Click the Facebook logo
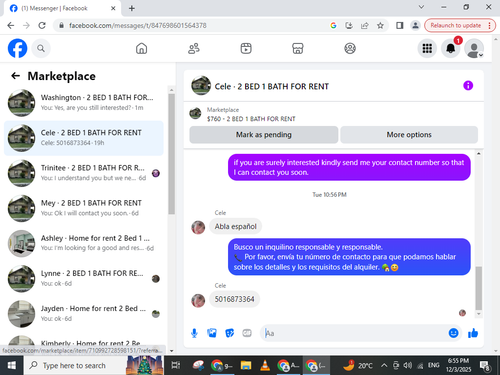The width and height of the screenshot is (500, 375). pyautogui.click(x=17, y=49)
